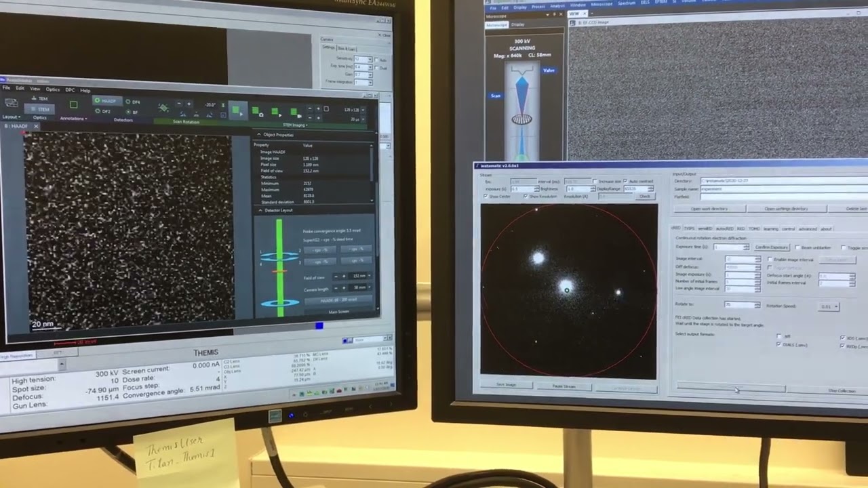Increase Field of view with plus
Image resolution: width=868 pixels, height=488 pixels.
[344, 276]
